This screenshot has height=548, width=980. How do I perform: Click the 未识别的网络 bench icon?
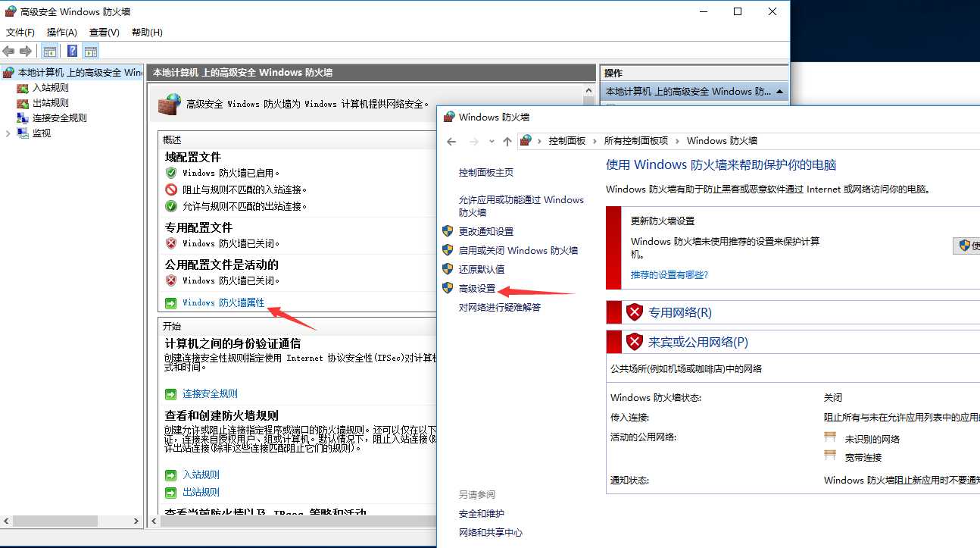[x=830, y=437]
